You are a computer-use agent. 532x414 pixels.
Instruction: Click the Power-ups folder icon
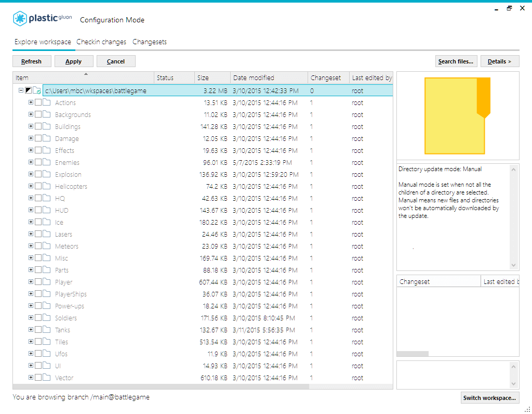point(46,306)
